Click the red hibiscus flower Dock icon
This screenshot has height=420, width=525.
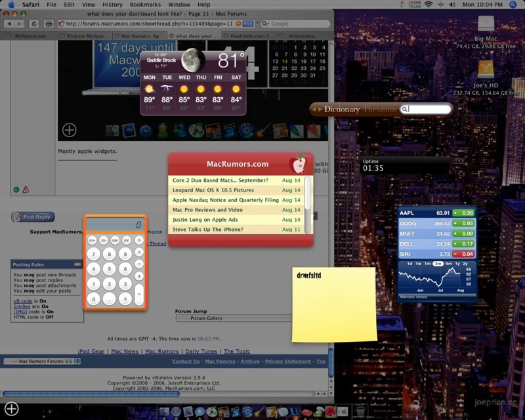pos(331,411)
